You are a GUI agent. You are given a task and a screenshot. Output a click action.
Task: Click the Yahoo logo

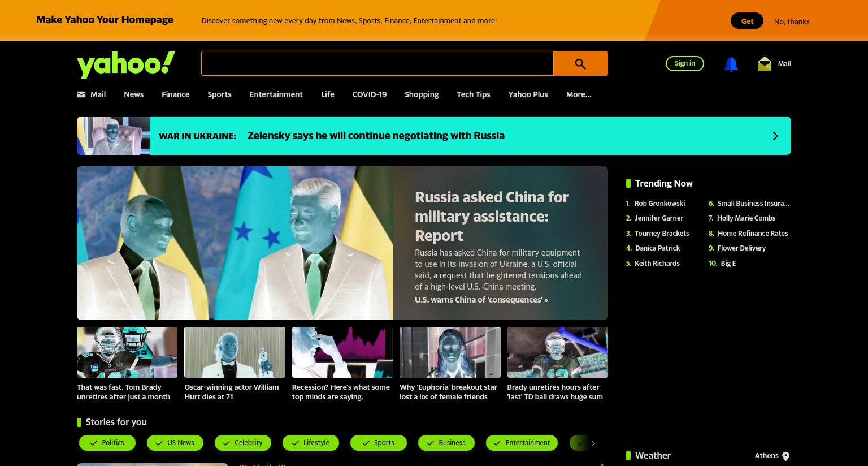[126, 64]
